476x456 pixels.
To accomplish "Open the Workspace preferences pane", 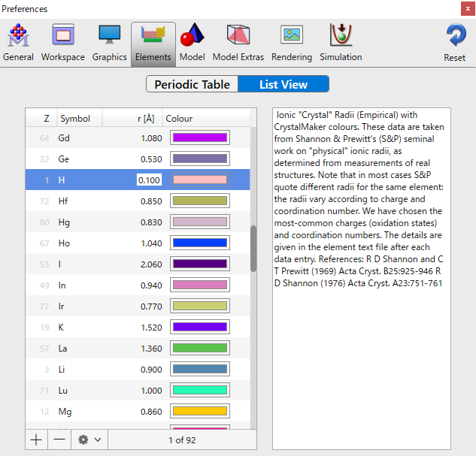I will pos(62,43).
